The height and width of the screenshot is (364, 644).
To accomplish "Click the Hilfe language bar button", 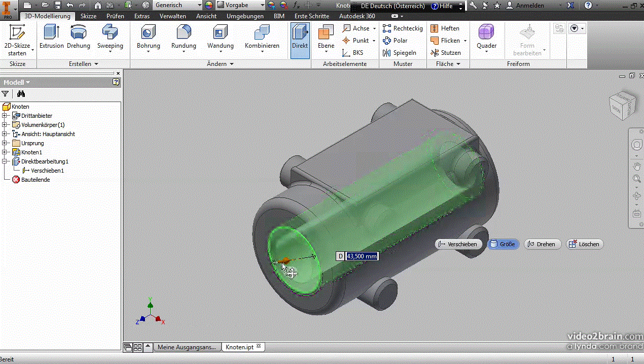I will pos(442,6).
